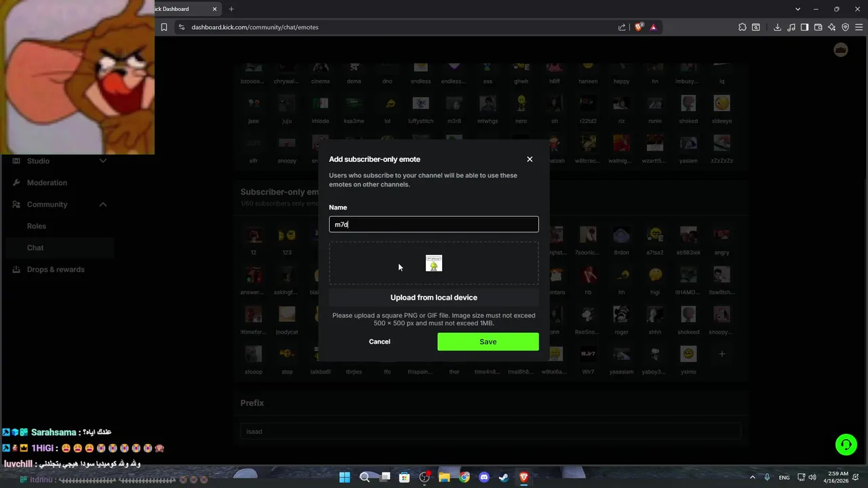The image size is (868, 488).
Task: Open File Explorer from taskbar
Action: [x=444, y=477]
